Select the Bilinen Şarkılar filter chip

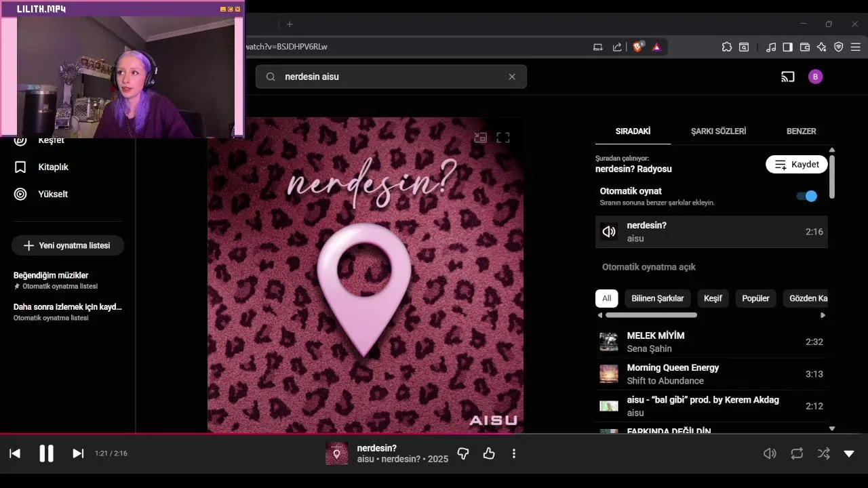tap(657, 298)
